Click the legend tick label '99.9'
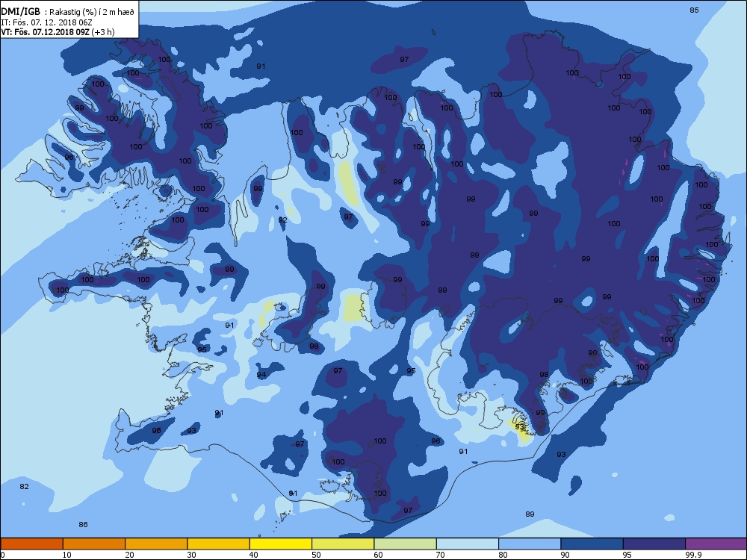 click(x=693, y=554)
